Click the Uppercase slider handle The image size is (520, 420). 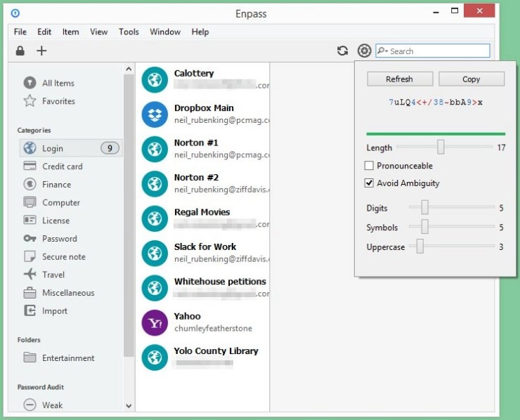[420, 247]
